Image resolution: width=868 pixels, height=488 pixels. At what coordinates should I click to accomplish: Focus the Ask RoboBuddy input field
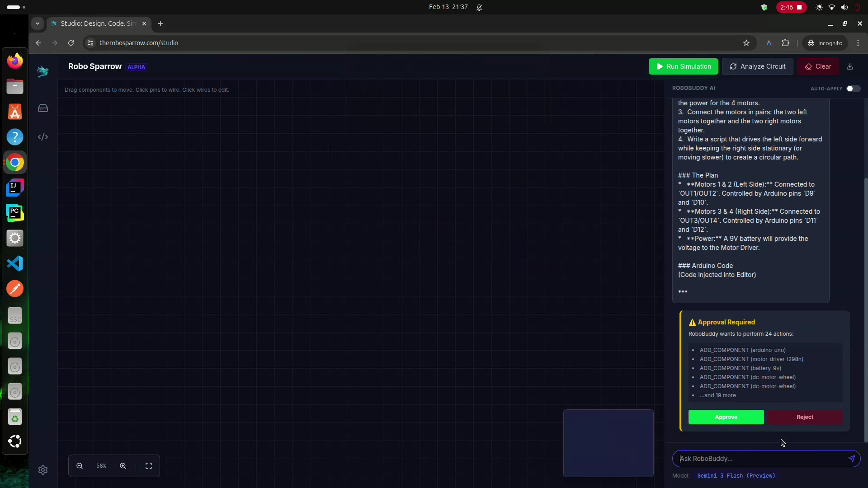click(759, 459)
